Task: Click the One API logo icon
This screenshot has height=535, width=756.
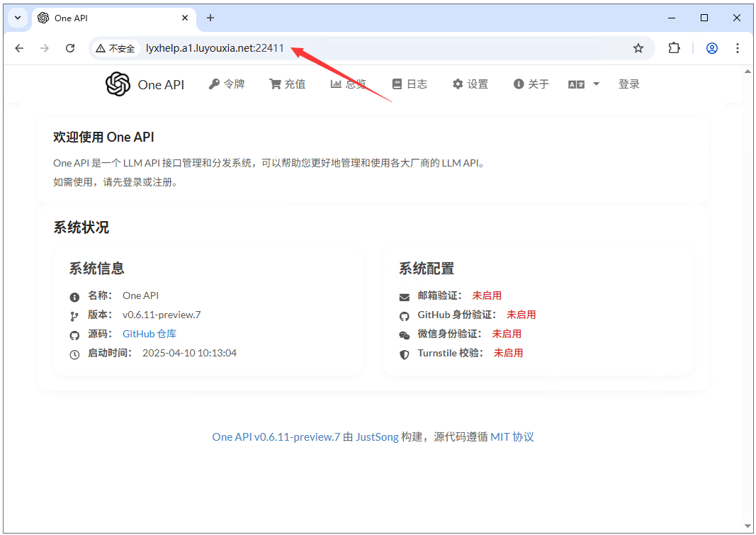Action: click(x=118, y=84)
